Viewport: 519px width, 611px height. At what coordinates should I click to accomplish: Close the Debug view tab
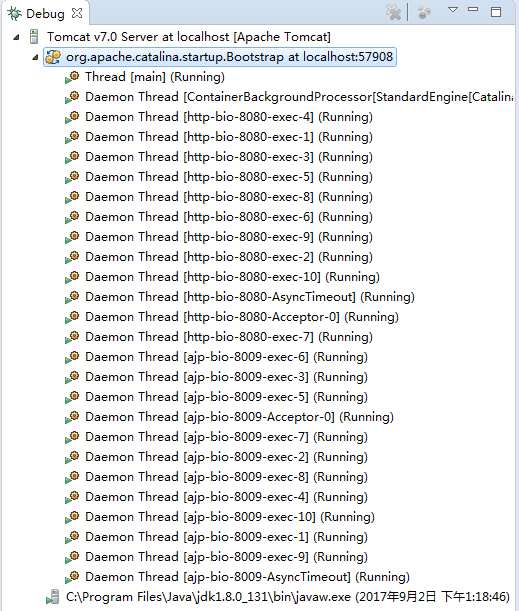[x=77, y=14]
